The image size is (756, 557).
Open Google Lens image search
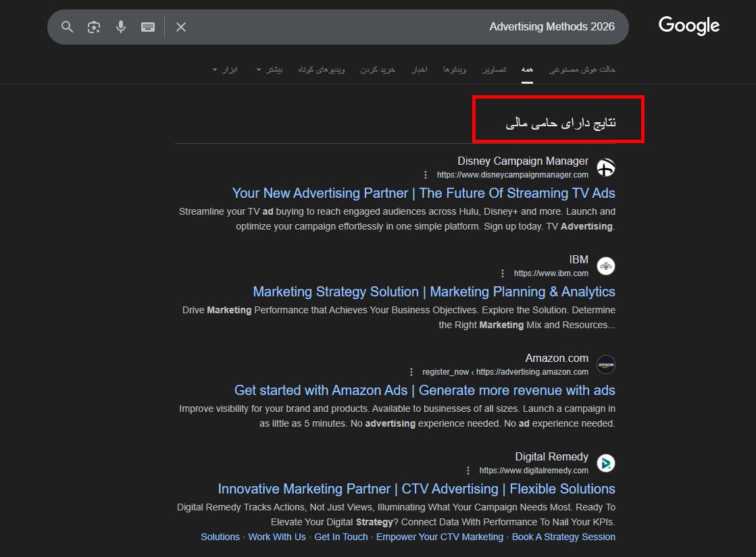(x=94, y=27)
